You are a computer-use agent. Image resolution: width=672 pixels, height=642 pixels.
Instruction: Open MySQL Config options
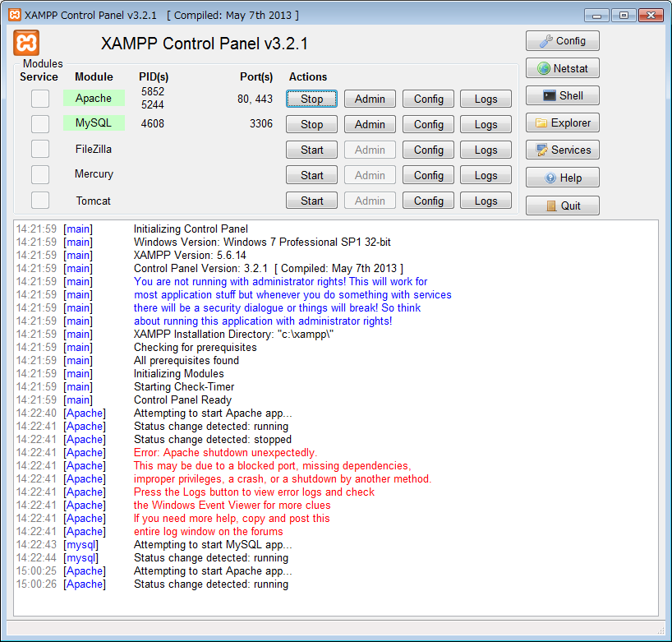[428, 124]
